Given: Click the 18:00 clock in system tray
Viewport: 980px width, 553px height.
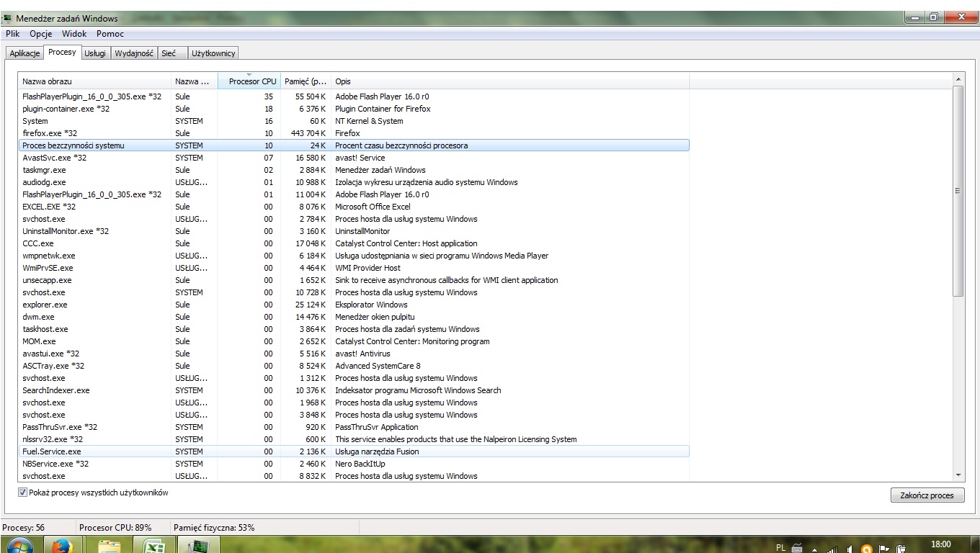Looking at the screenshot, I should pyautogui.click(x=941, y=544).
